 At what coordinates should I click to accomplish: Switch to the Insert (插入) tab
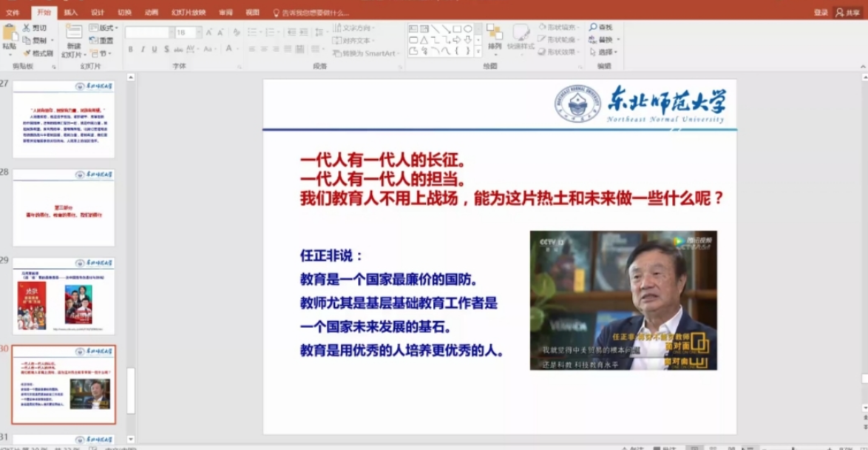70,13
